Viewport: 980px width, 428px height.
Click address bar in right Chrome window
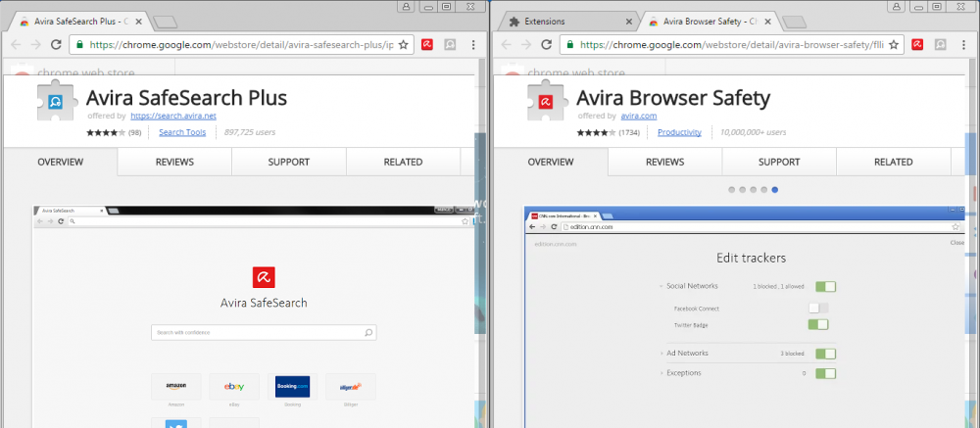click(x=733, y=45)
